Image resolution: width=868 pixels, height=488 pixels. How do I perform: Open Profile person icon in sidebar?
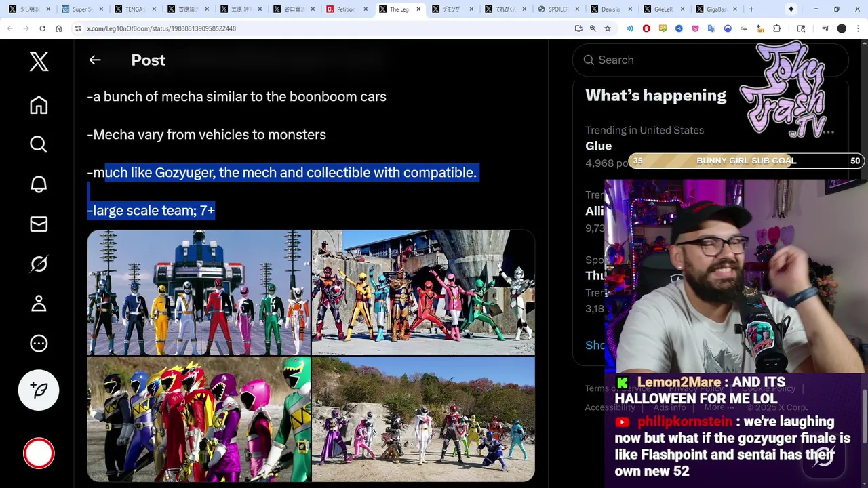click(x=39, y=304)
